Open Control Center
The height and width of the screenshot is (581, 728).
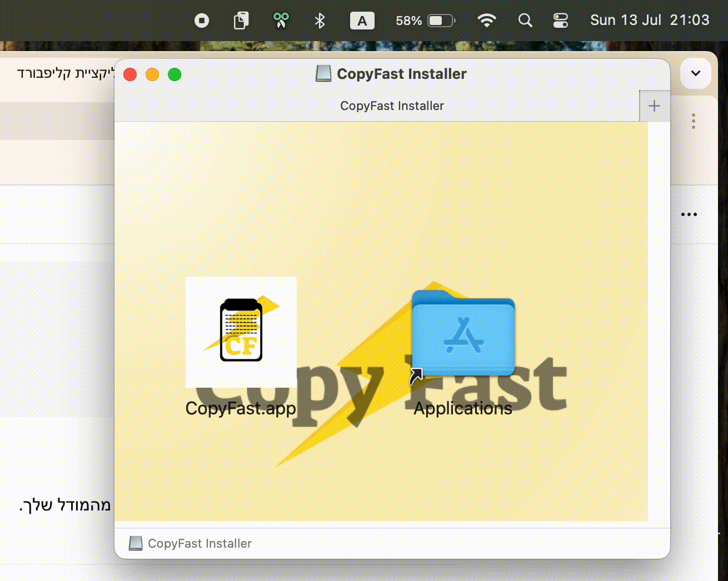561,21
